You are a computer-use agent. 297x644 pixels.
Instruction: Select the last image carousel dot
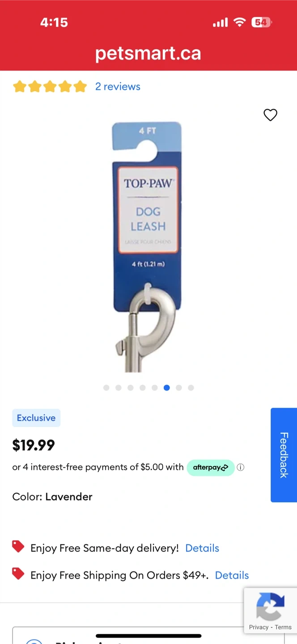191,388
